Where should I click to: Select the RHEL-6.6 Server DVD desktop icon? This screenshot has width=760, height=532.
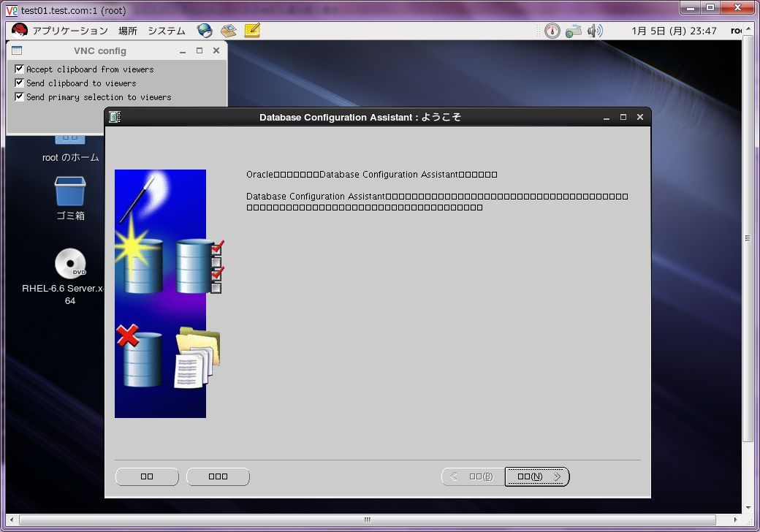click(70, 264)
